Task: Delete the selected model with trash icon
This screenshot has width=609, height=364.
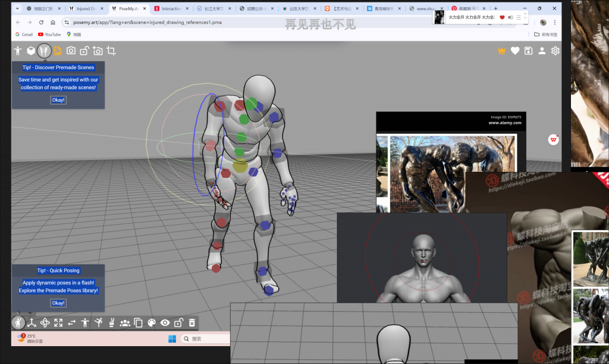Action: [x=192, y=322]
